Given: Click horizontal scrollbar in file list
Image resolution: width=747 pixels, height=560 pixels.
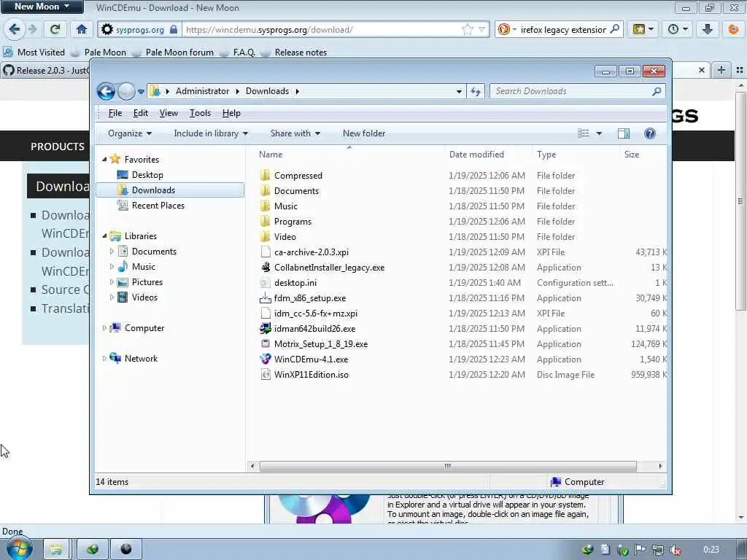Looking at the screenshot, I should [448, 466].
